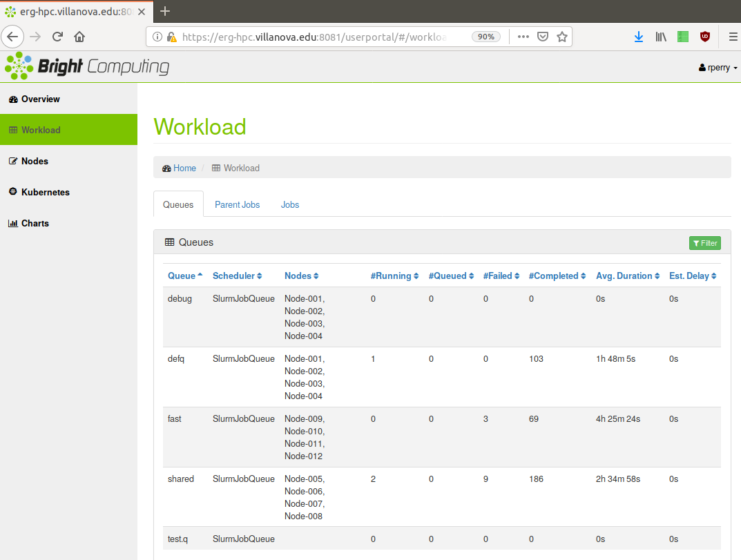Sort by the Scheduler column header
Image resolution: width=741 pixels, height=560 pixels.
point(238,276)
